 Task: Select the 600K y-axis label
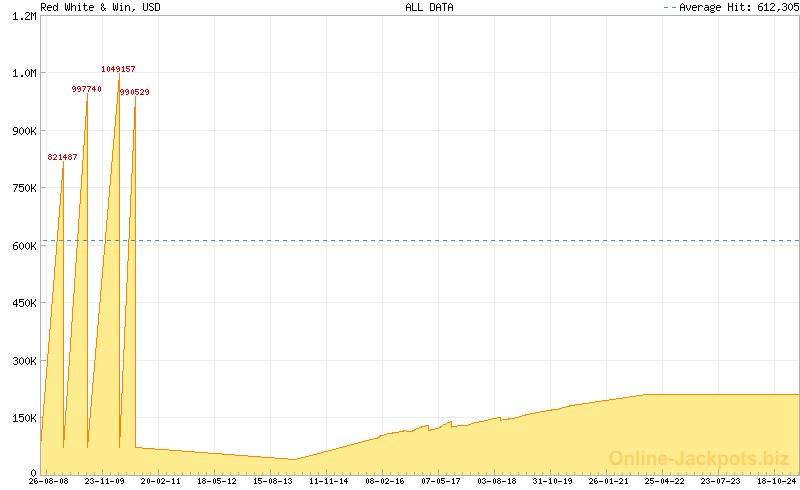click(23, 246)
